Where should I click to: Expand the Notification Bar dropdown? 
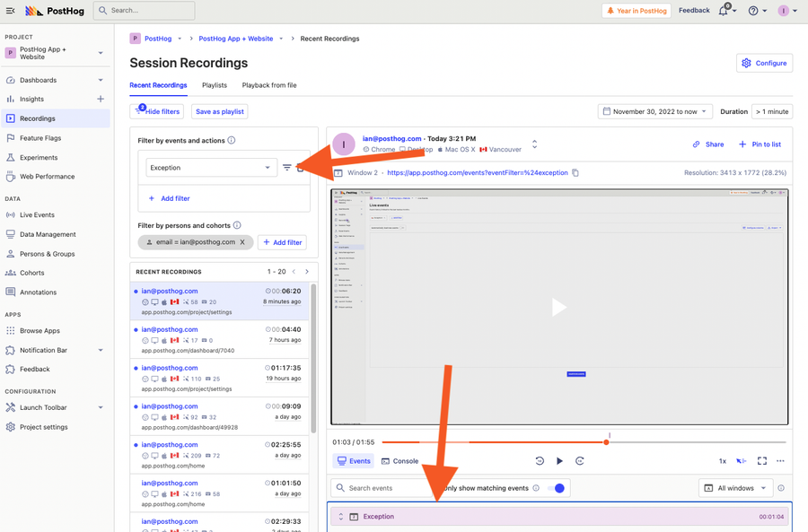(101, 350)
